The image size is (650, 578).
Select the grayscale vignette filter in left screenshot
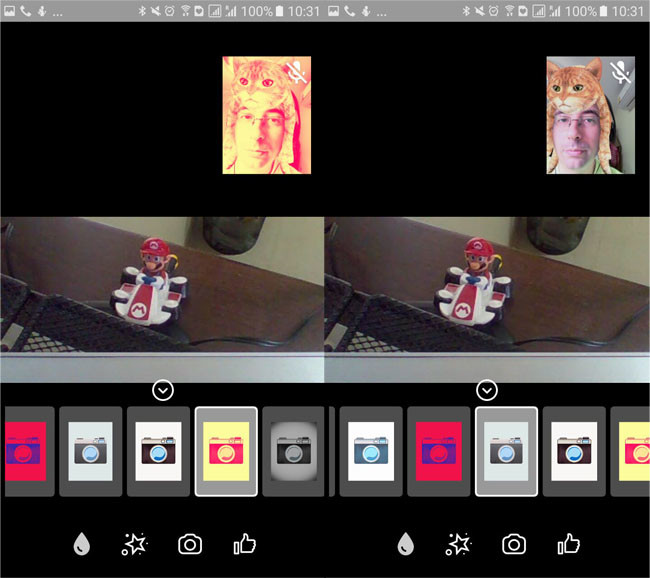[x=293, y=451]
